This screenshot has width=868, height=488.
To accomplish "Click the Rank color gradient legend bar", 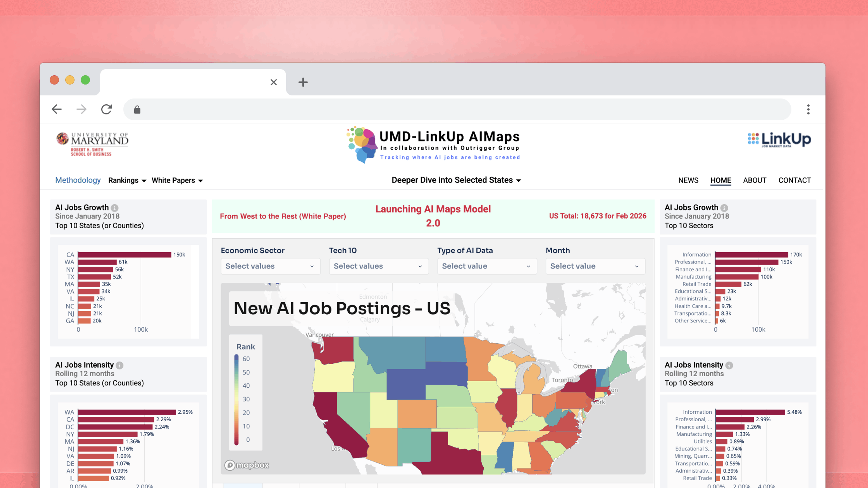I will pyautogui.click(x=236, y=400).
